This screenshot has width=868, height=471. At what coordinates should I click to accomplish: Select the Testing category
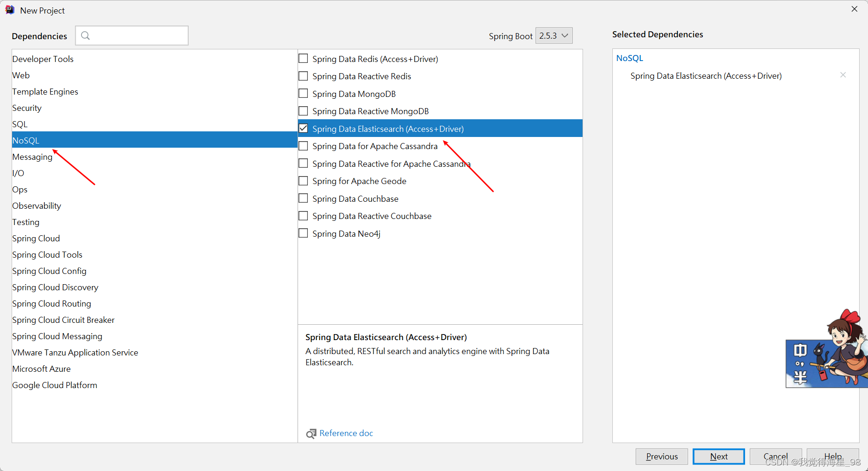coord(155,222)
